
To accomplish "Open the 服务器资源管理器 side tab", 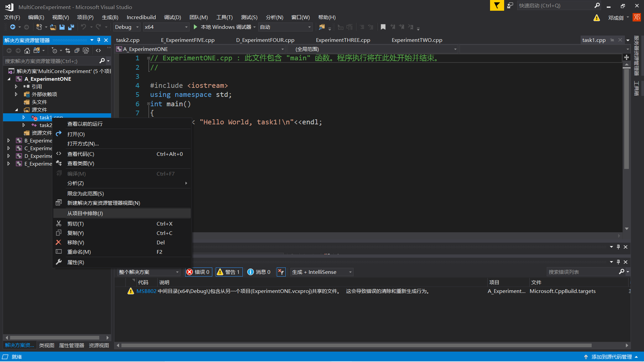I will click(636, 56).
